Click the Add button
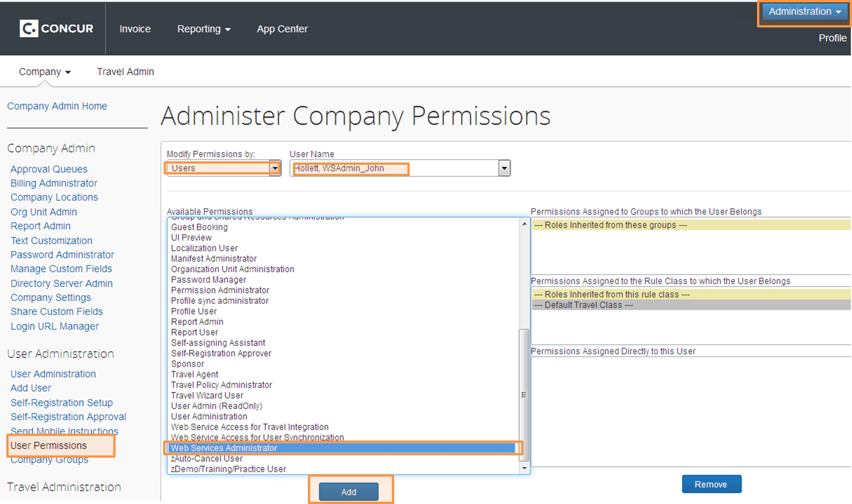 [x=348, y=492]
